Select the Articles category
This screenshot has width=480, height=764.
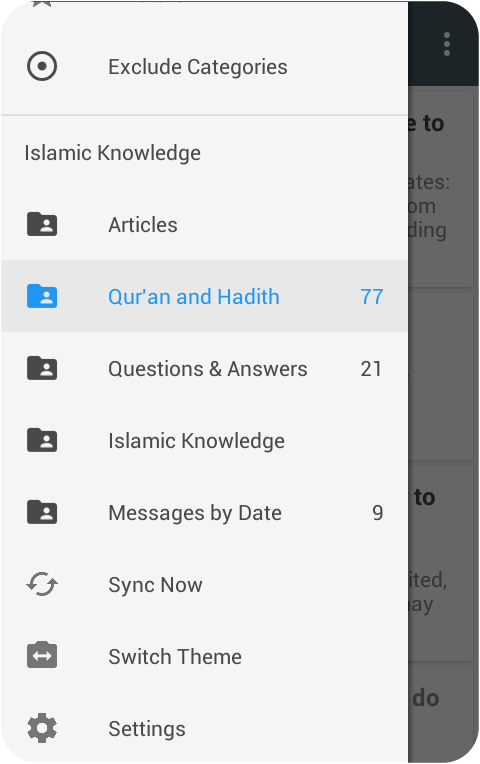204,225
